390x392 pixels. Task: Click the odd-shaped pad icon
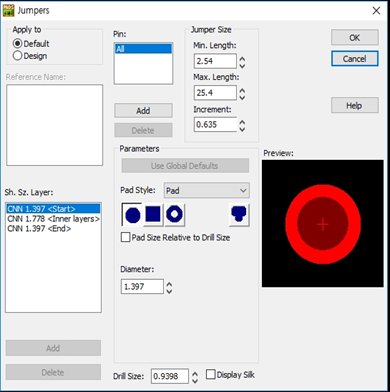point(239,215)
